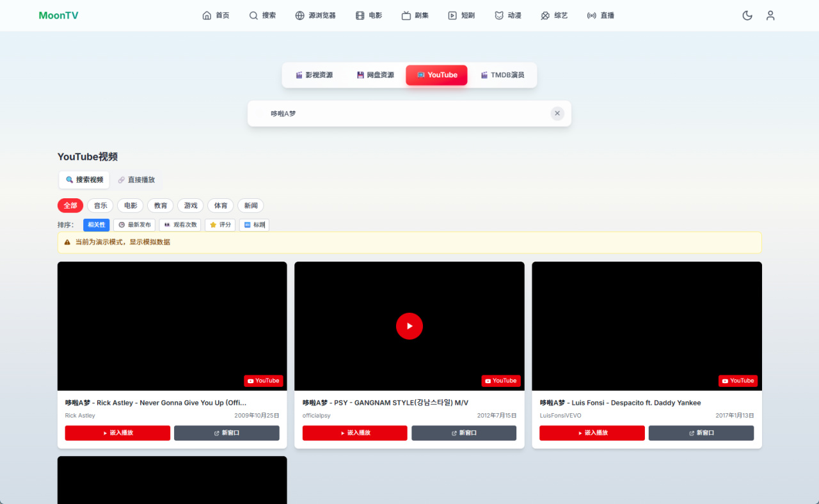The height and width of the screenshot is (504, 819).
Task: Open the 剧集 navigation item
Action: pos(415,15)
